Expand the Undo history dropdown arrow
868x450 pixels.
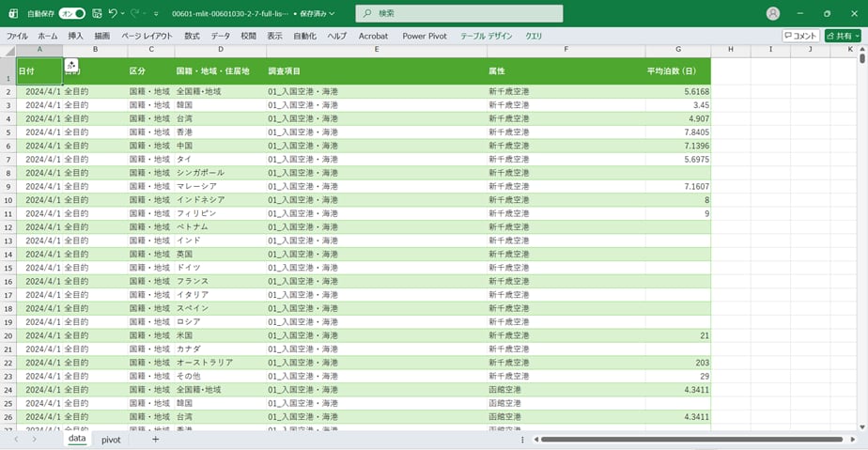pos(123,13)
